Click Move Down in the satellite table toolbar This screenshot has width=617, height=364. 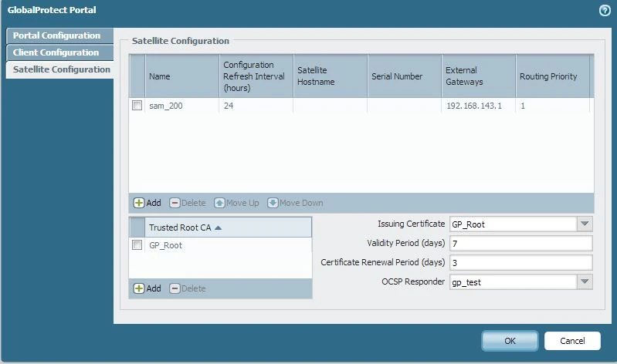tap(296, 203)
